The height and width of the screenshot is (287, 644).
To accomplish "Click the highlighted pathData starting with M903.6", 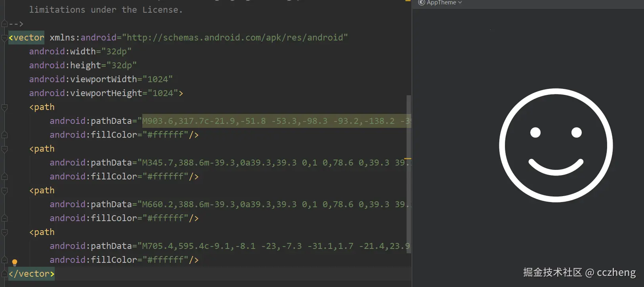I will click(276, 121).
